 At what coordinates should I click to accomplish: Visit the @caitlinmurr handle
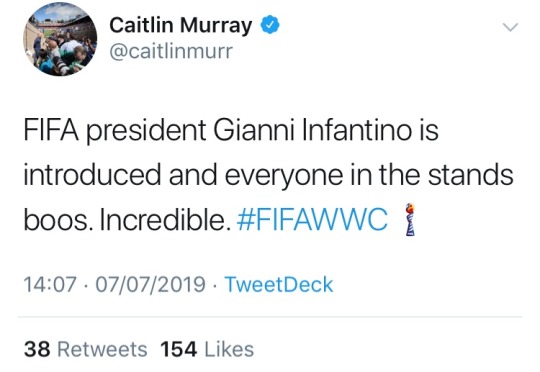pos(171,52)
